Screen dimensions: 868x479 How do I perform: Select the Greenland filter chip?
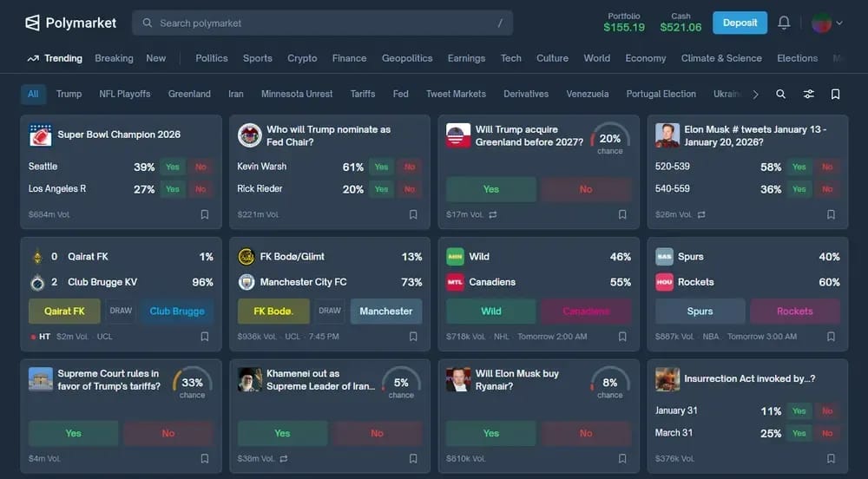click(189, 94)
